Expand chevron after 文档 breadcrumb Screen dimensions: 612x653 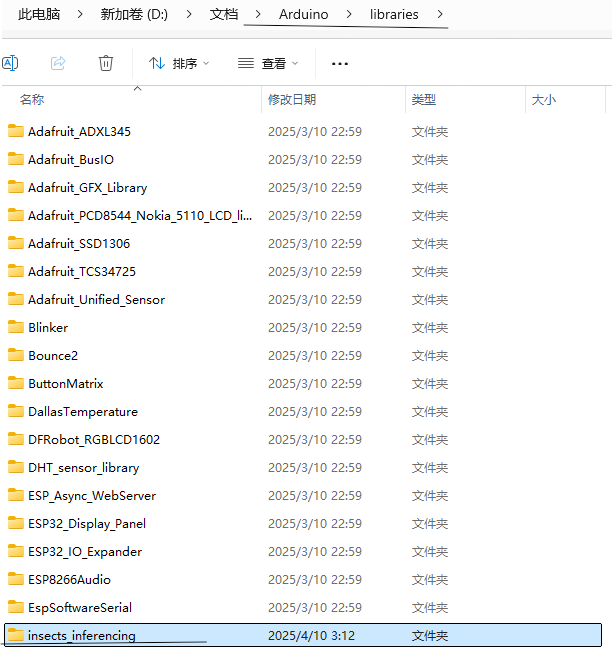258,14
